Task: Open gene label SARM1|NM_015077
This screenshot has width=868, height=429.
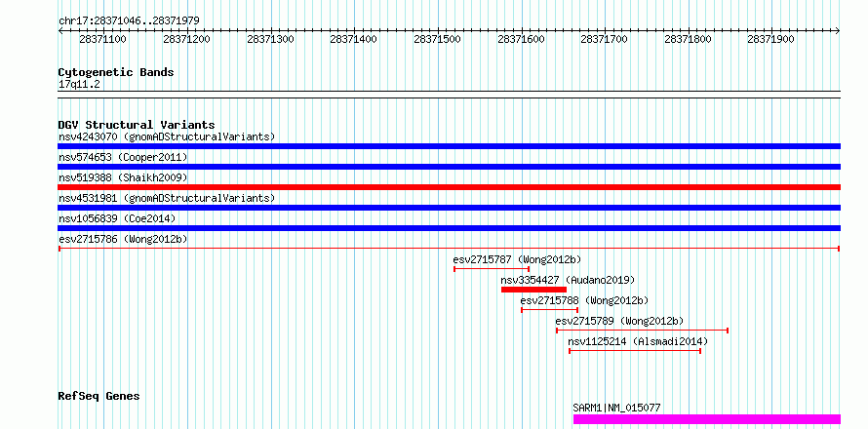Action: 616,408
